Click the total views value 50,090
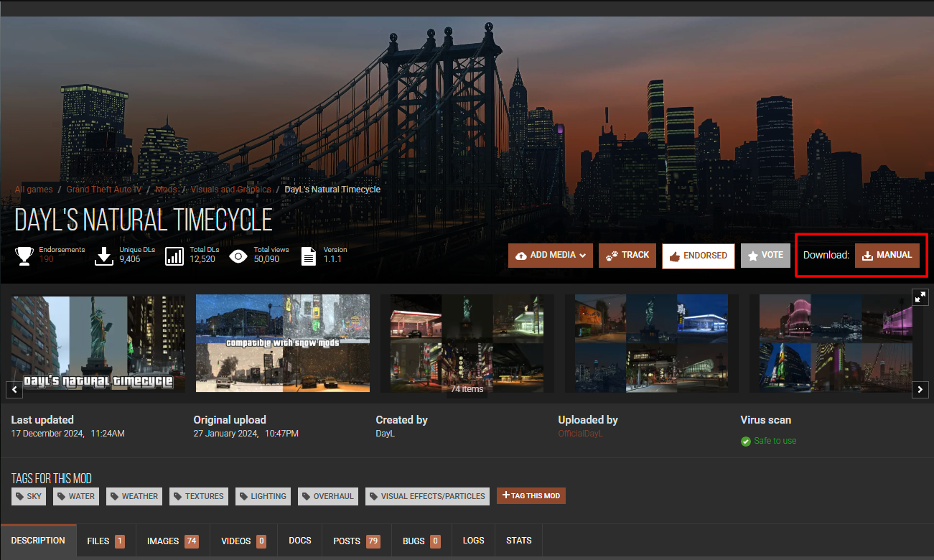934x560 pixels. tap(266, 259)
